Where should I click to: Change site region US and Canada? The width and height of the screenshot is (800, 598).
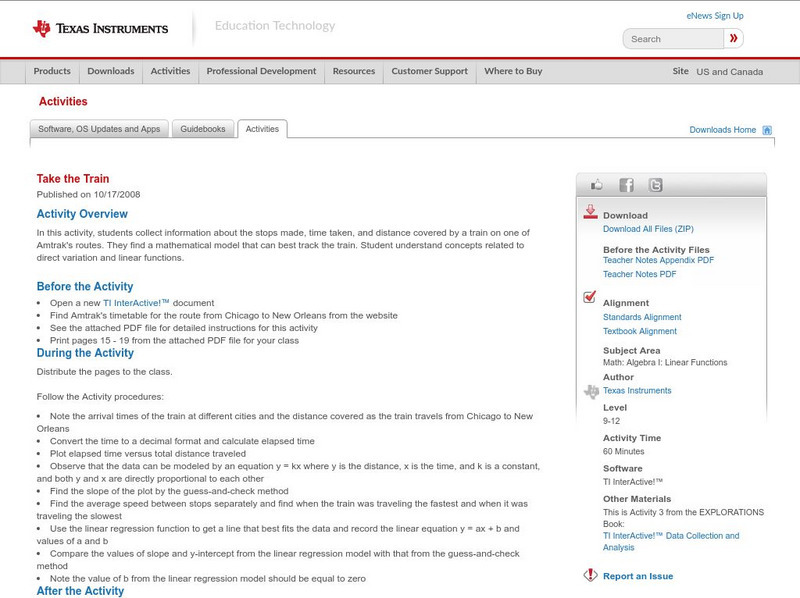click(x=730, y=72)
